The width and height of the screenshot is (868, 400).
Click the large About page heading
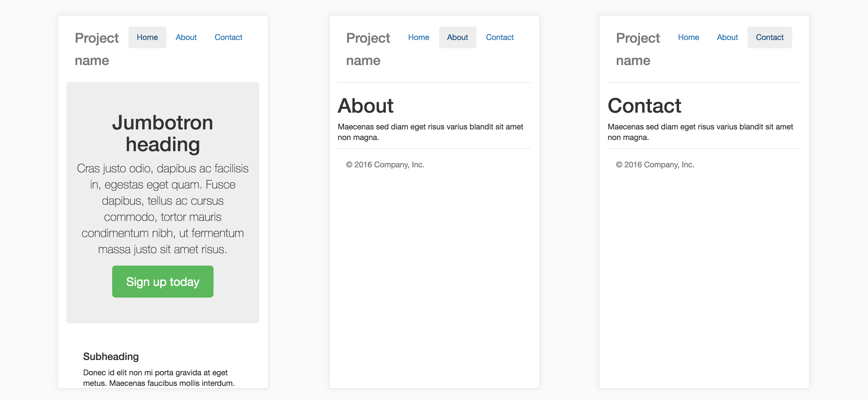(x=365, y=106)
